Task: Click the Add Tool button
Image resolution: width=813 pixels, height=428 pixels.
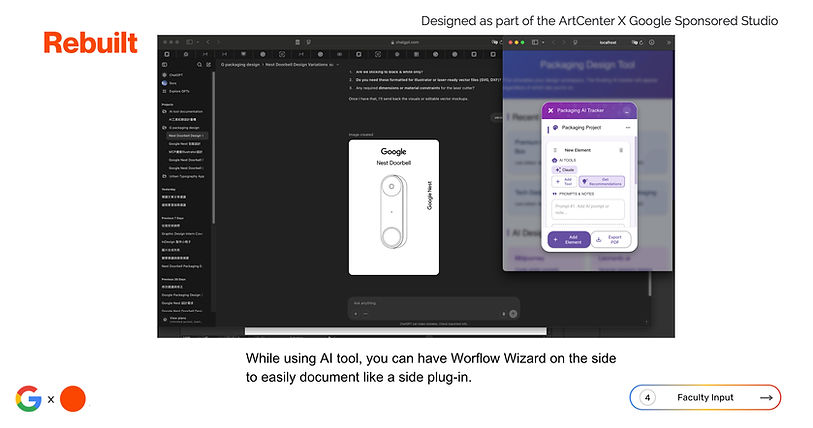Action: pyautogui.click(x=564, y=182)
